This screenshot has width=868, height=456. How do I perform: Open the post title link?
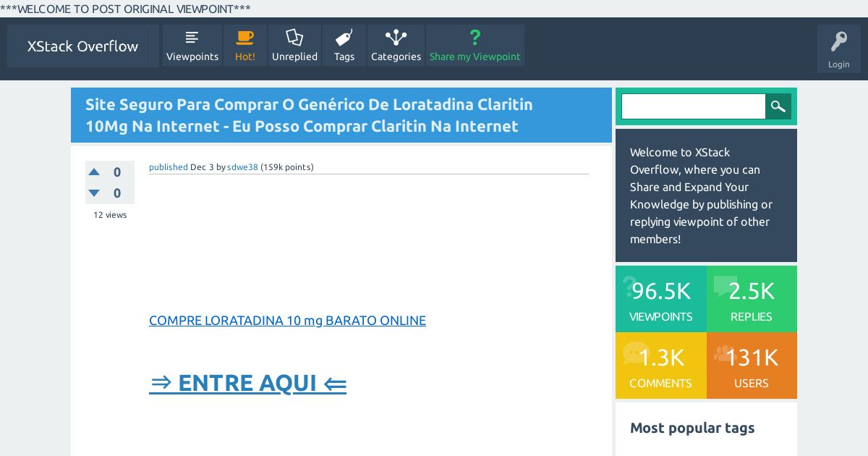[x=309, y=115]
